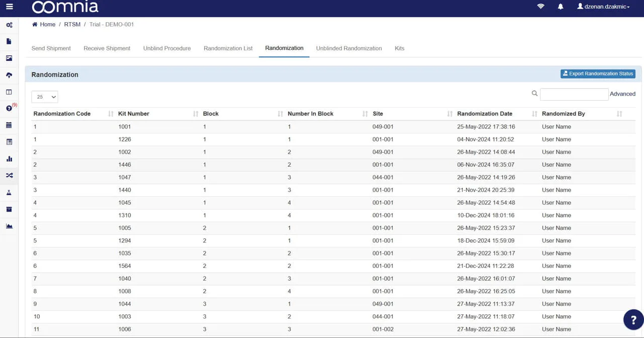644x338 pixels.
Task: Open the calendar sidebar icon
Action: tap(9, 125)
